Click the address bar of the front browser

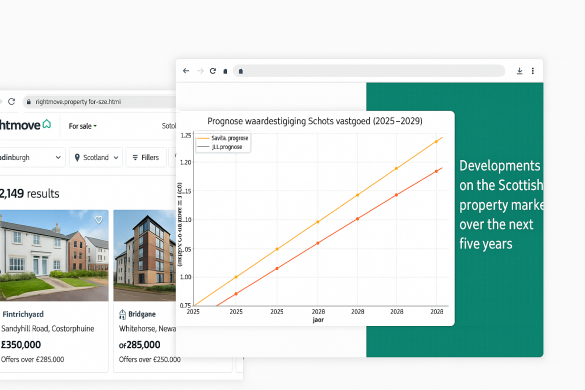coord(369,71)
